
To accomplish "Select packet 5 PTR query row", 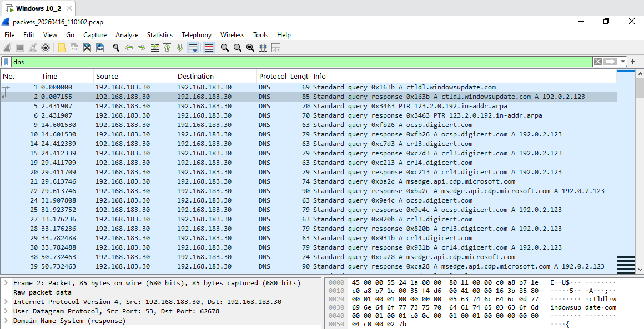I will coord(309,107).
